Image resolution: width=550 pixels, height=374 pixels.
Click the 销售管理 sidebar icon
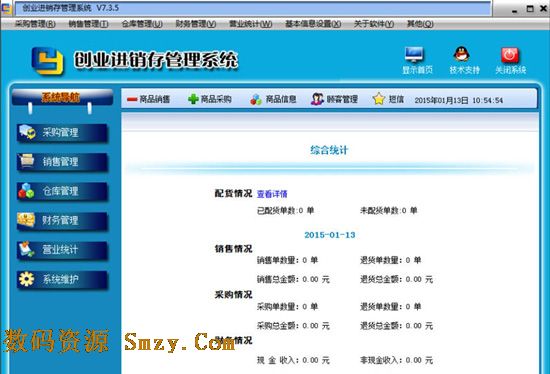point(27,161)
